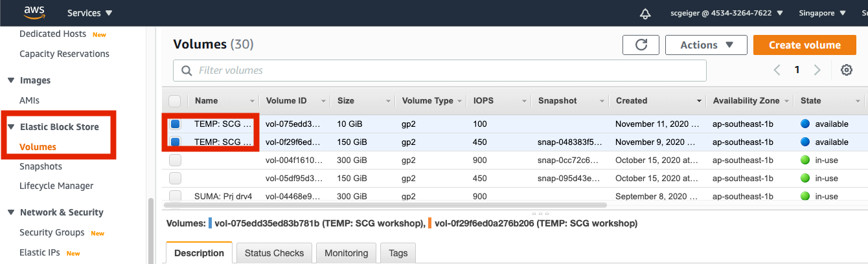Click volume ID vol-0f29f6ed cell
The height and width of the screenshot is (264, 868).
point(293,142)
